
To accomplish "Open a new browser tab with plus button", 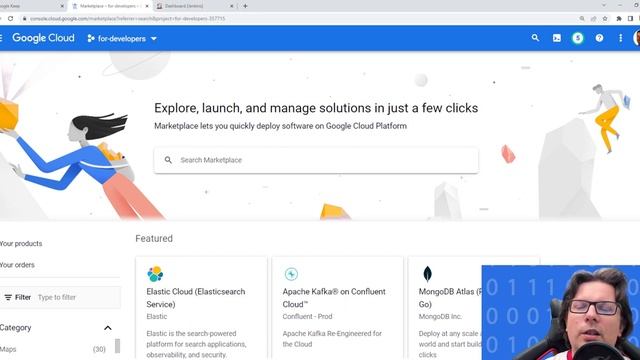I will click(x=245, y=6).
